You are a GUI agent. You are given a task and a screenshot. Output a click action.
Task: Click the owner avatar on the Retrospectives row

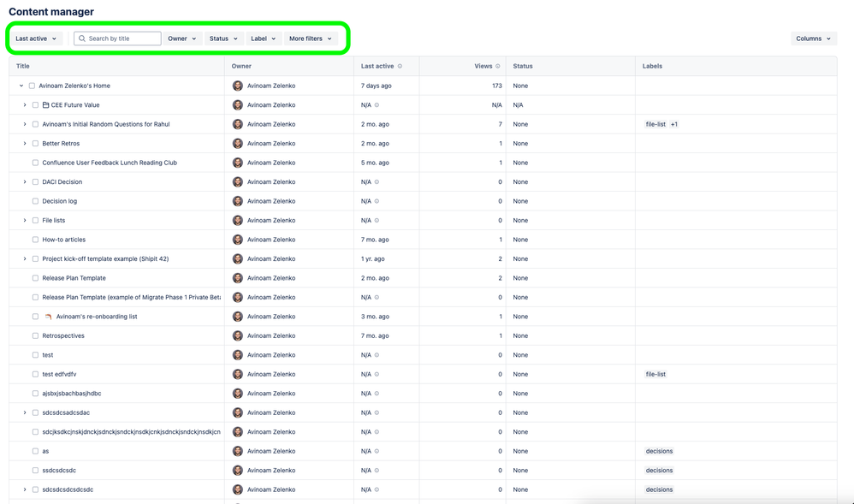(237, 335)
